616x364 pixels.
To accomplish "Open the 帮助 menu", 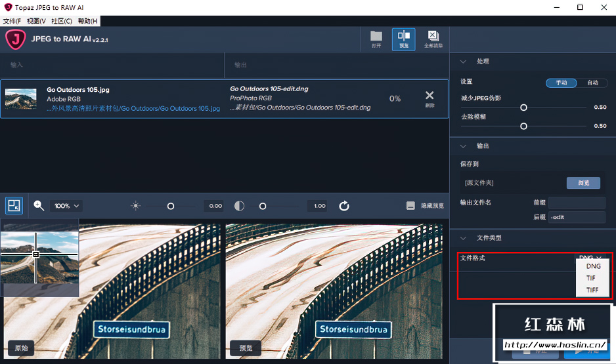I will click(x=87, y=21).
